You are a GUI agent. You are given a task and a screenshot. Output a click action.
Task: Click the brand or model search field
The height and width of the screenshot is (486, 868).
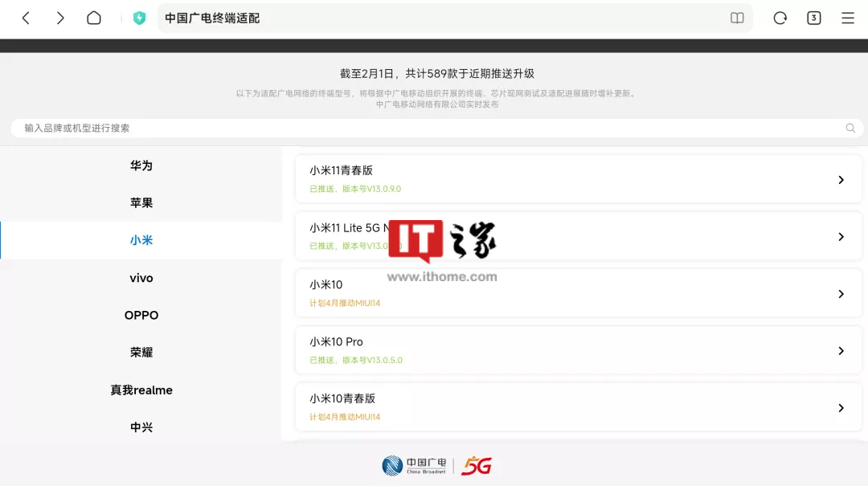(x=436, y=129)
